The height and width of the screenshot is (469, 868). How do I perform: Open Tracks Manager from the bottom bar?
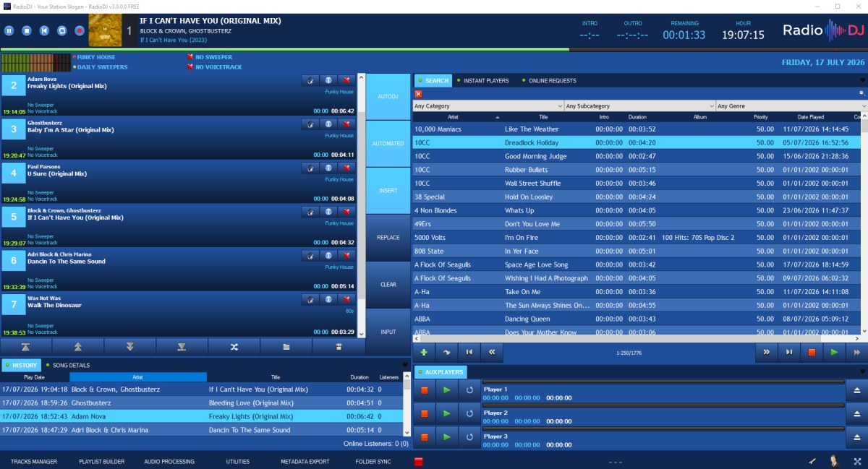tap(34, 461)
